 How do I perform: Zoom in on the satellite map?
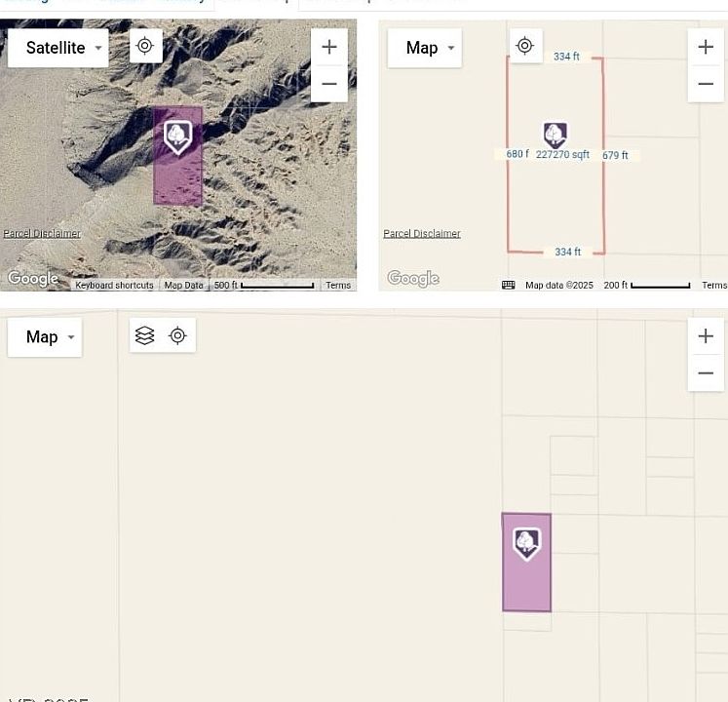(328, 47)
